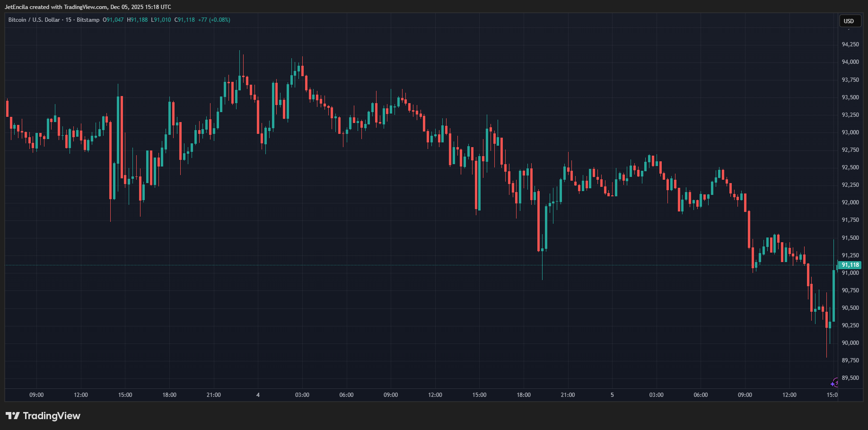Click the high value H91,188 in legend
The height and width of the screenshot is (430, 868).
pos(137,20)
